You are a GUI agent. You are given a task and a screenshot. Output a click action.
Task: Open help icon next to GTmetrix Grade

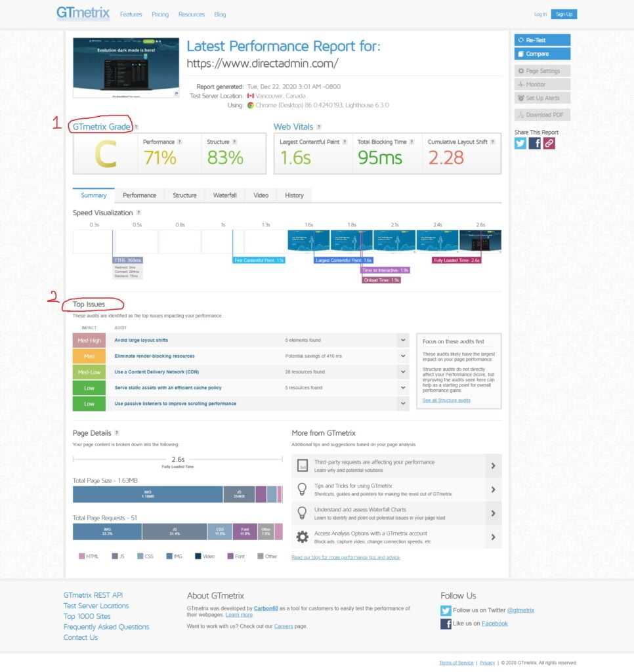click(137, 127)
